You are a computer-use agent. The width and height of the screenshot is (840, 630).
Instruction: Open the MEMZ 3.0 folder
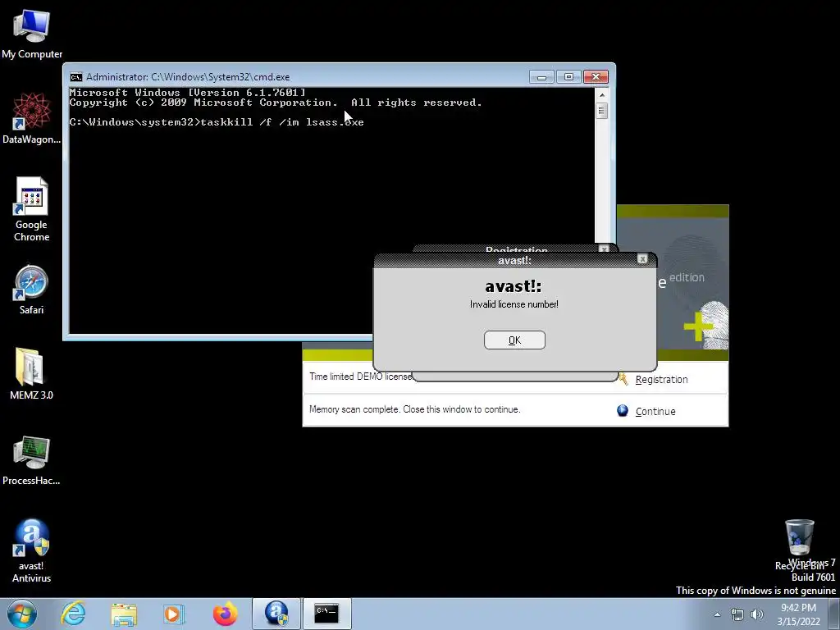pyautogui.click(x=32, y=374)
